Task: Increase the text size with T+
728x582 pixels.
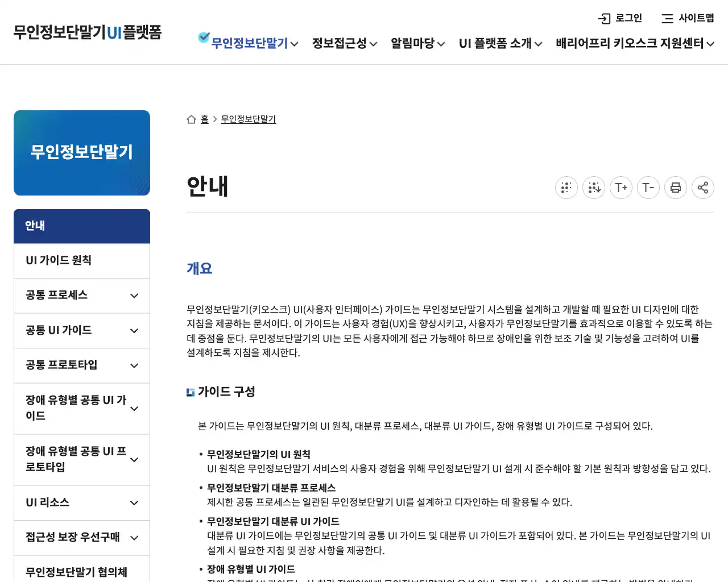Action: tap(621, 188)
